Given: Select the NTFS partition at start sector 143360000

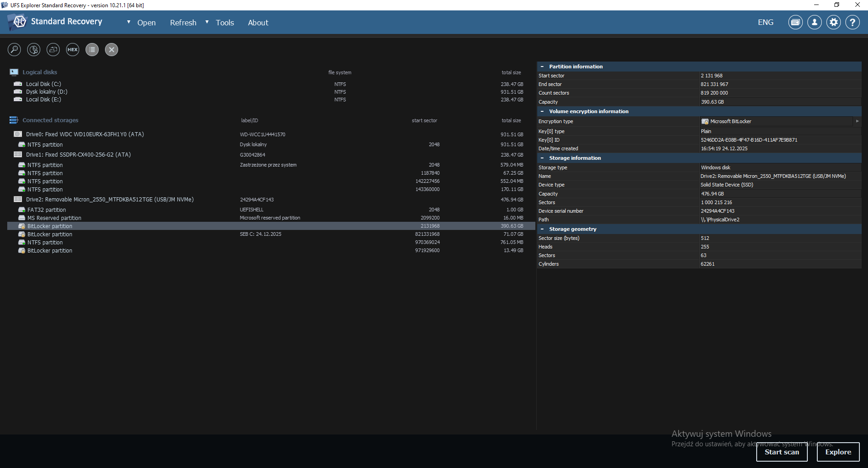Looking at the screenshot, I should pos(271,190).
